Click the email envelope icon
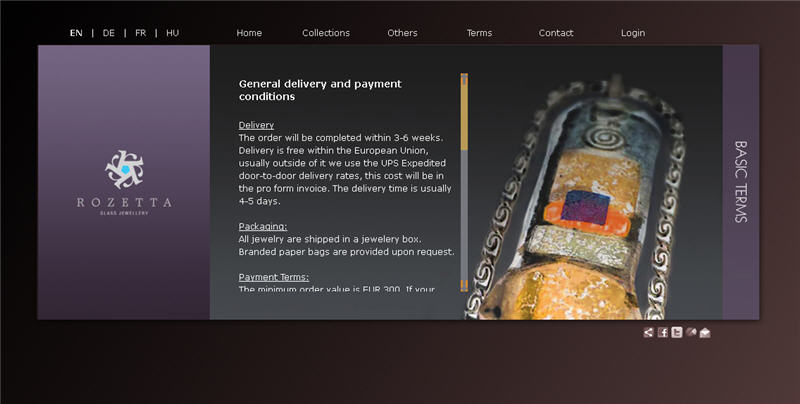800x404 pixels. [x=705, y=333]
